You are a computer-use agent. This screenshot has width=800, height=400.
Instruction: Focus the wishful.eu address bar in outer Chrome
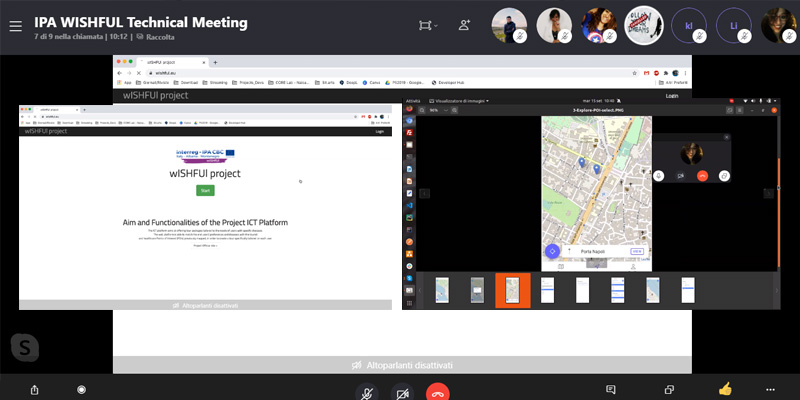[392, 73]
